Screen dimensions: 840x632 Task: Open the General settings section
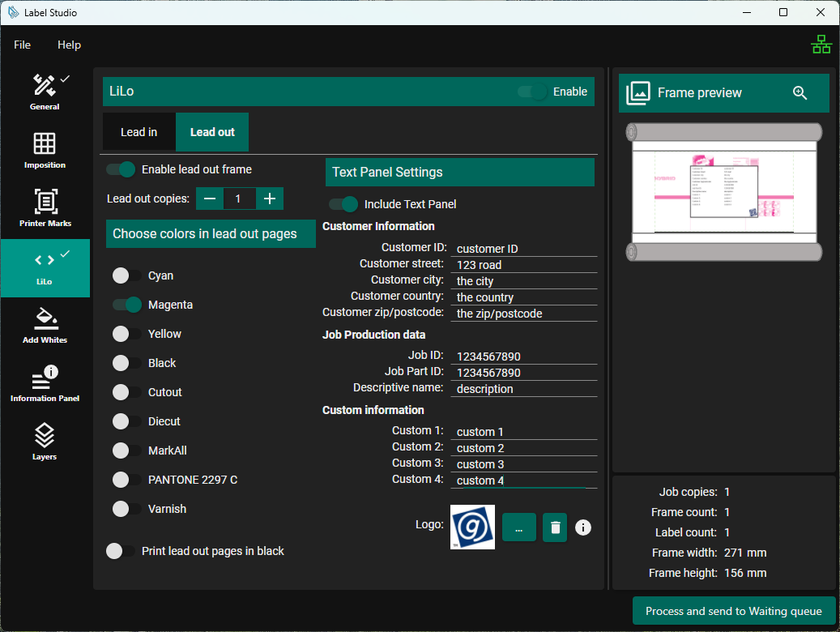pos(45,92)
